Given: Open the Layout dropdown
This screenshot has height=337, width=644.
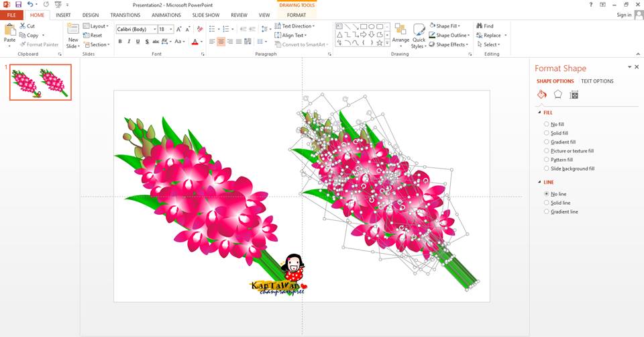Looking at the screenshot, I should point(96,26).
